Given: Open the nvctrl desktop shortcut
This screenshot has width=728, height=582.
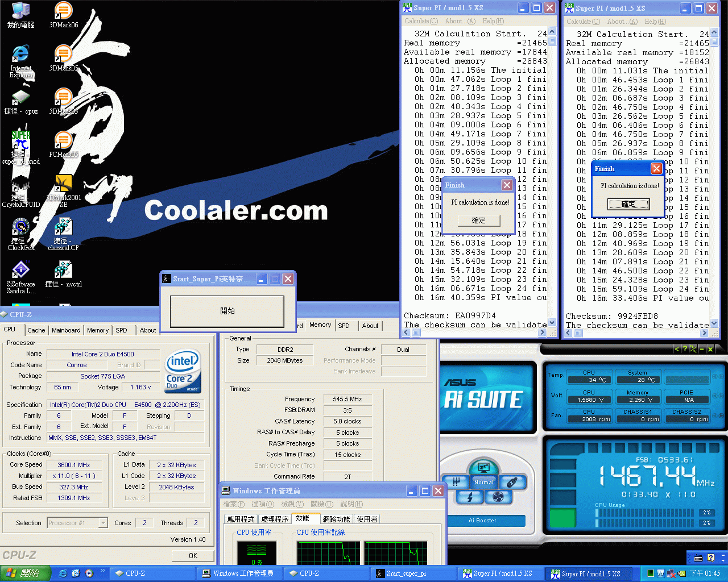Looking at the screenshot, I should point(63,274).
